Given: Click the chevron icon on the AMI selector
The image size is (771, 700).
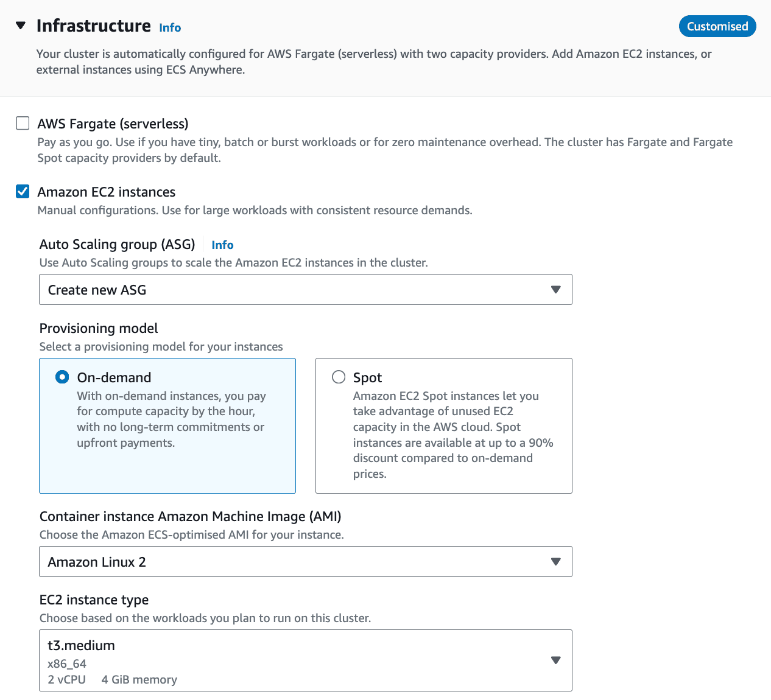Looking at the screenshot, I should pos(555,561).
